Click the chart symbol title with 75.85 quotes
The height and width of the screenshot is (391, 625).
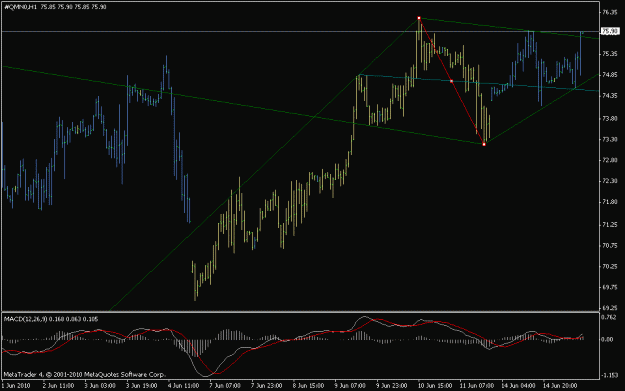pyautogui.click(x=55, y=7)
